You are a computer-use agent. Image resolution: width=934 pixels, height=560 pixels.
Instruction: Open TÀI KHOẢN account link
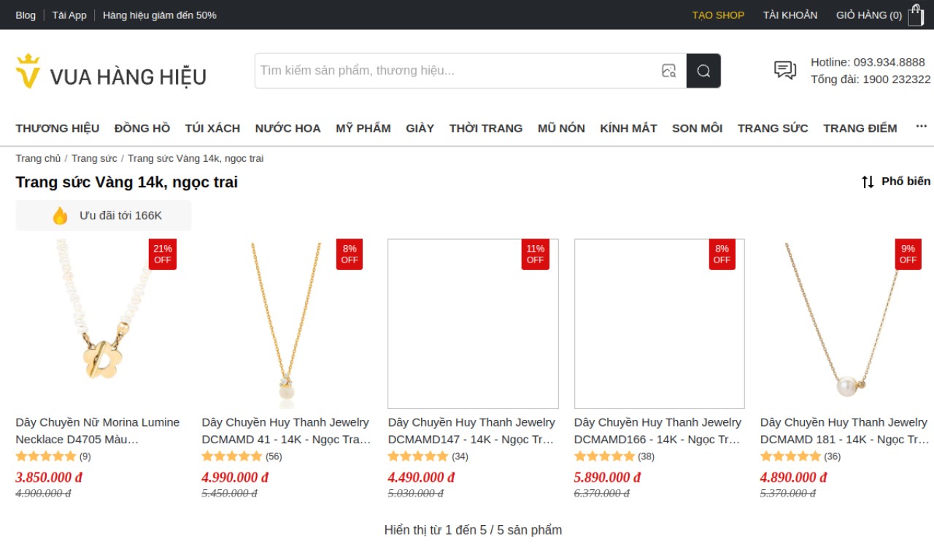pos(790,15)
